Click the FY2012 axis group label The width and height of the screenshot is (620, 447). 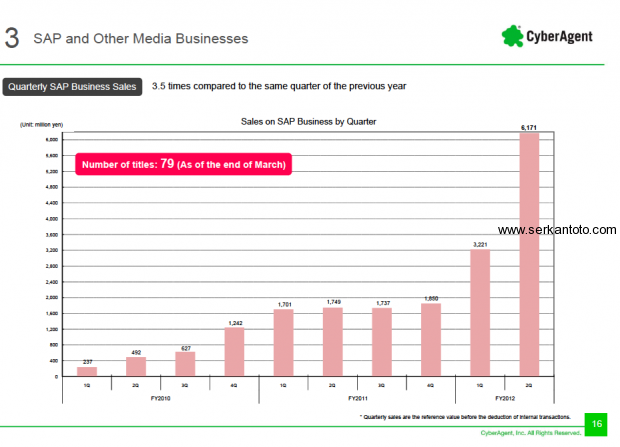505,398
